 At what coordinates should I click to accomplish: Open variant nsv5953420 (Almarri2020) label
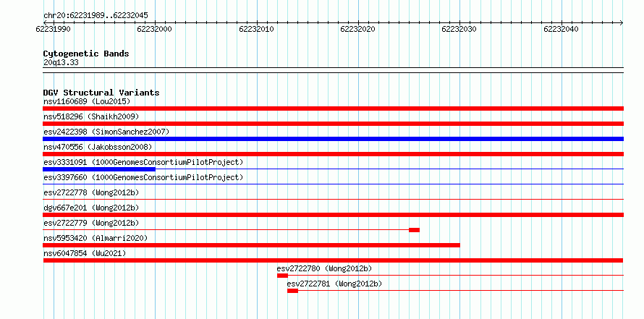[96, 238]
